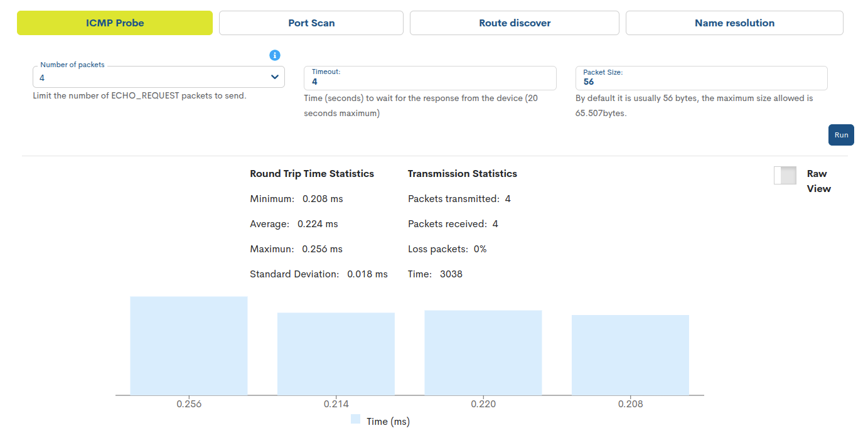Screen dimensions: 868x433
Task: Focus the Packet Size input field
Action: coord(701,78)
